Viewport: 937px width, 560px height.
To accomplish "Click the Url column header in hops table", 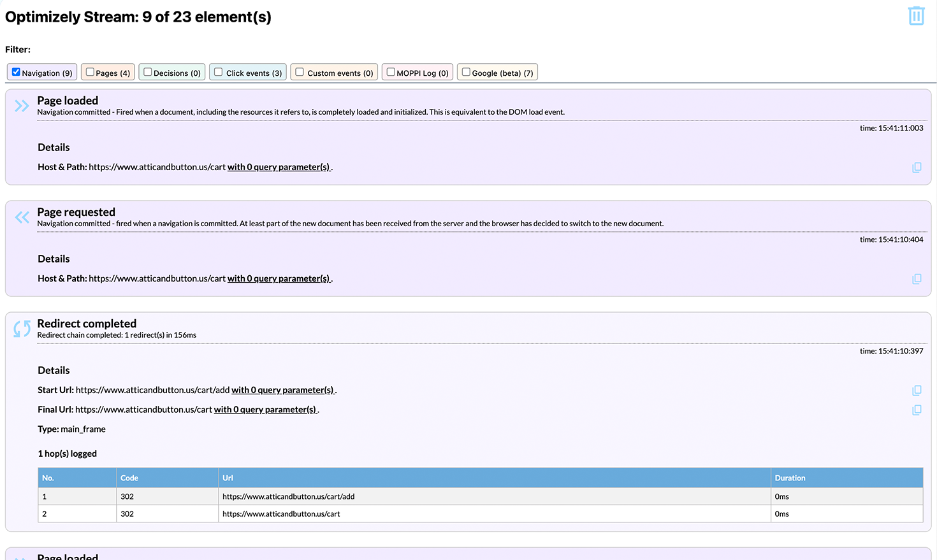I will [228, 478].
